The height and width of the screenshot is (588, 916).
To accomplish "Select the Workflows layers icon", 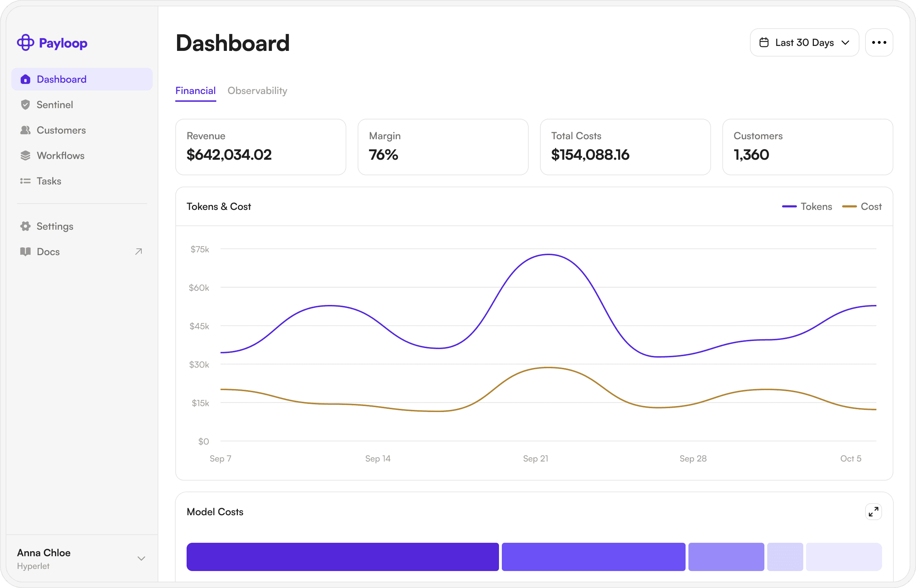I will pyautogui.click(x=25, y=155).
